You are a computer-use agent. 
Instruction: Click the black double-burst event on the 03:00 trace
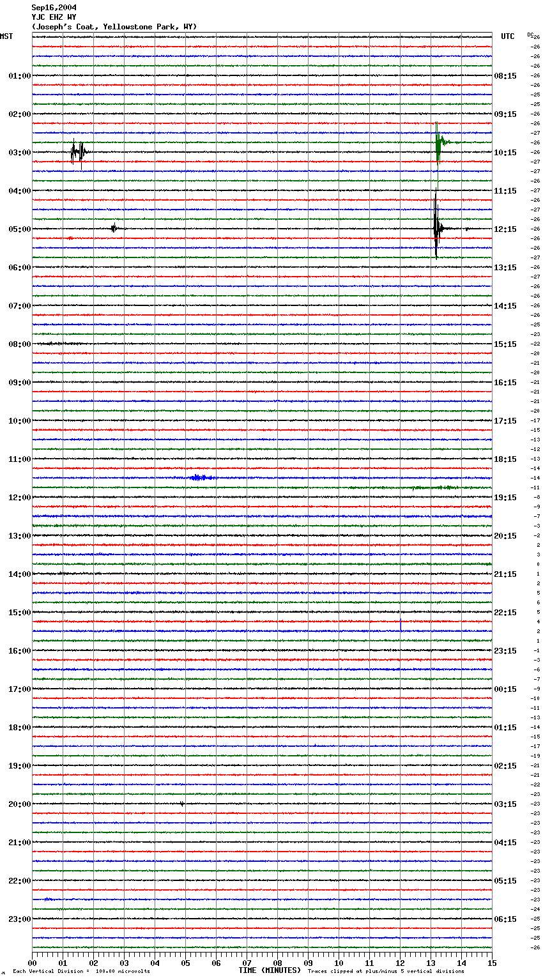coord(79,152)
